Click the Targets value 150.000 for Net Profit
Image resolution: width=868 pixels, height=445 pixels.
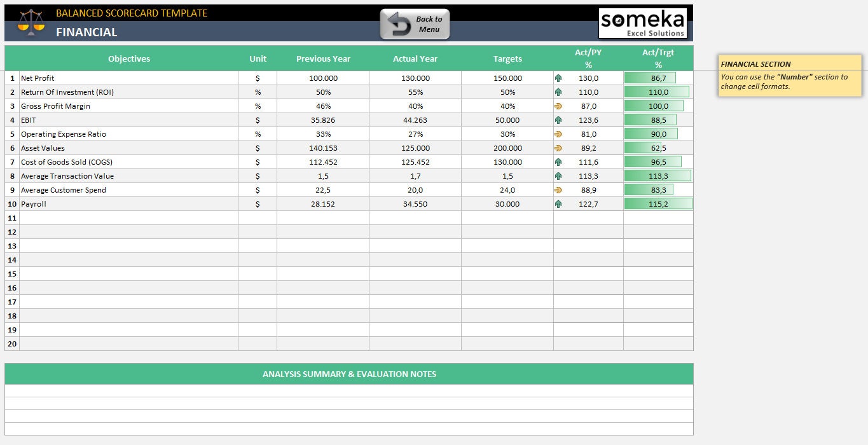click(x=507, y=78)
